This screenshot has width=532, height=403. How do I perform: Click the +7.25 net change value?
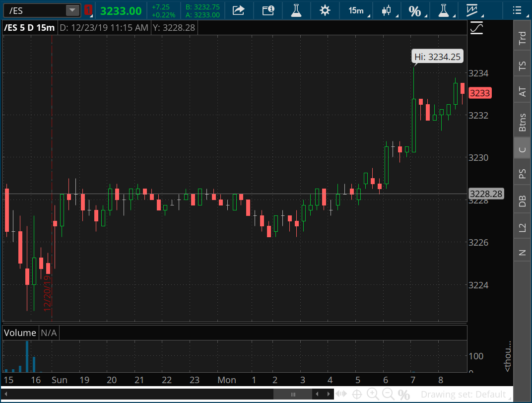161,7
